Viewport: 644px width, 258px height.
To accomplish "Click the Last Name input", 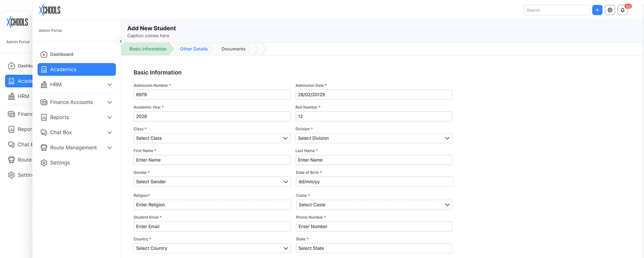I will [374, 160].
